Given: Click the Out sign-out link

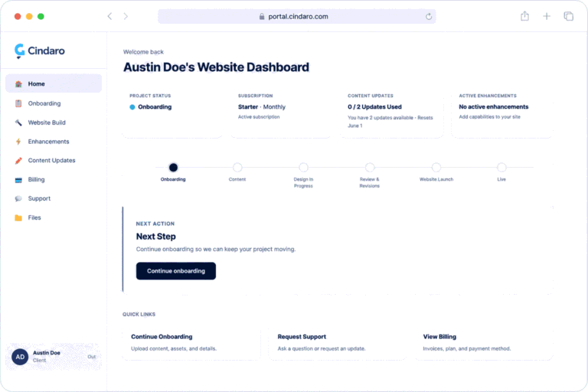Looking at the screenshot, I should (92, 357).
